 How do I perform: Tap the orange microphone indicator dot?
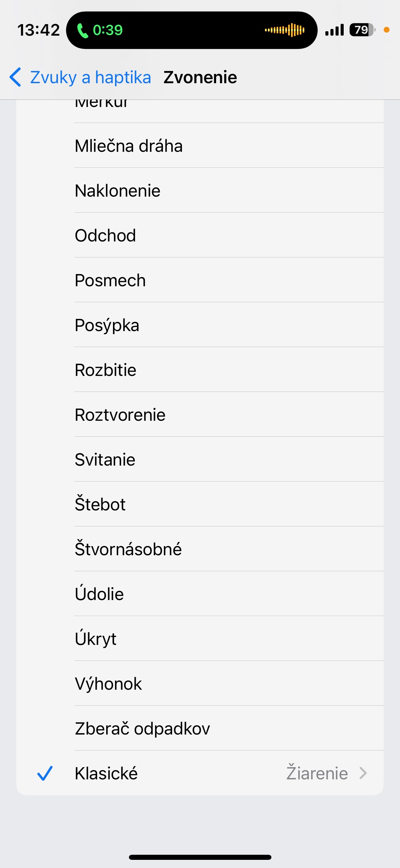(386, 30)
